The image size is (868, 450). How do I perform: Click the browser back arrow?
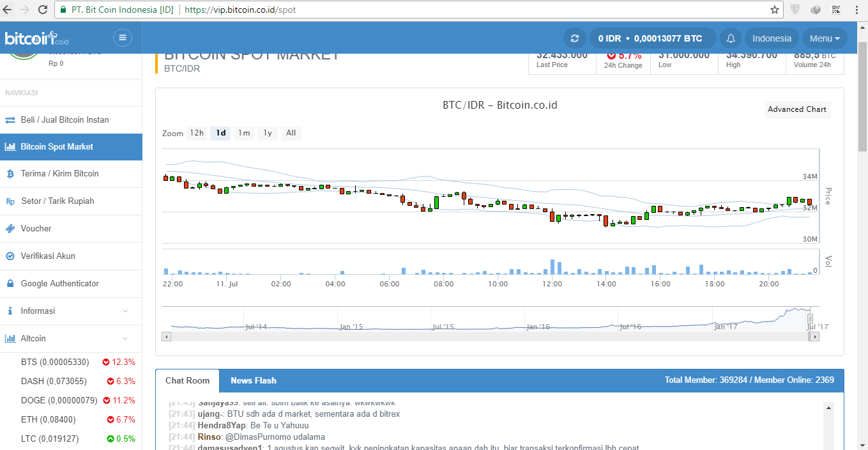[x=8, y=10]
